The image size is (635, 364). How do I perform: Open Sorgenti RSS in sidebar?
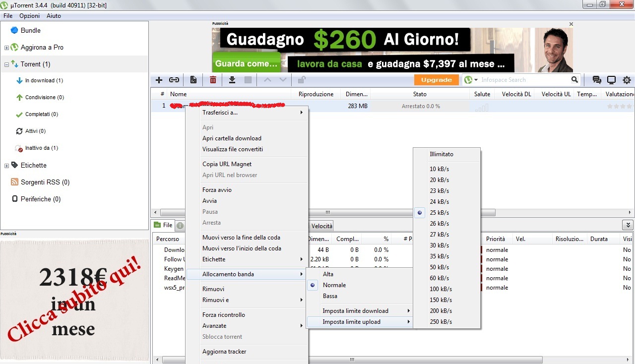point(45,182)
